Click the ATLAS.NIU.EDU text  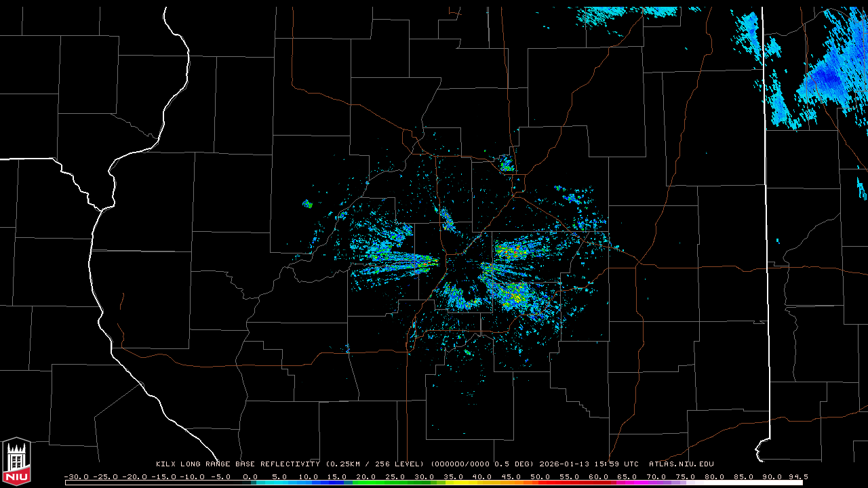[682, 464]
